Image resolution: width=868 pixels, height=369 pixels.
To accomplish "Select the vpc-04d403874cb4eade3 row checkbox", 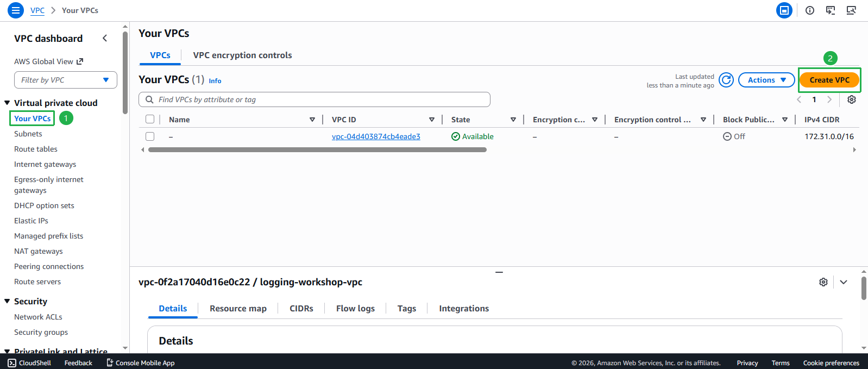I will point(150,136).
